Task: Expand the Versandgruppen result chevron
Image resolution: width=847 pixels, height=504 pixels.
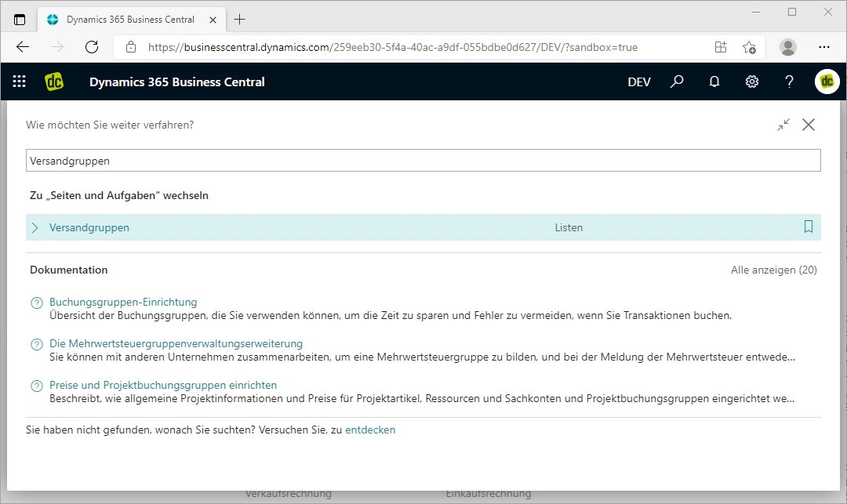Action: tap(35, 228)
